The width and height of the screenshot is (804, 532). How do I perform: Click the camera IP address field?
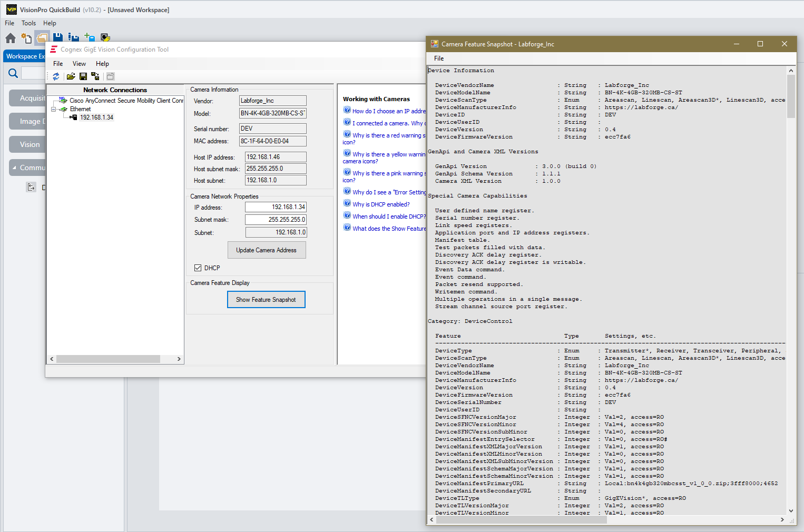[x=276, y=208]
